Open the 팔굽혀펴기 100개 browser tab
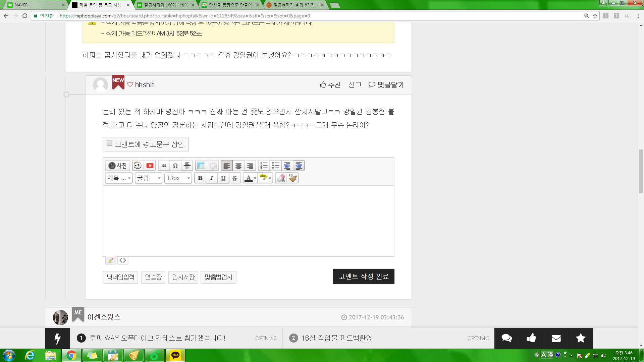The width and height of the screenshot is (644, 362). [x=164, y=5]
